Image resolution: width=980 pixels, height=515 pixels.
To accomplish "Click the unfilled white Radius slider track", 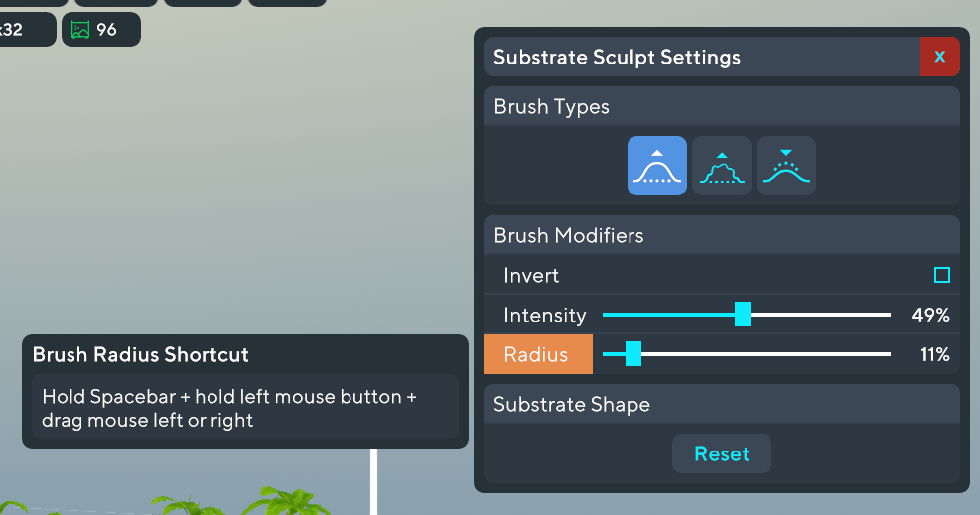I will tap(766, 354).
